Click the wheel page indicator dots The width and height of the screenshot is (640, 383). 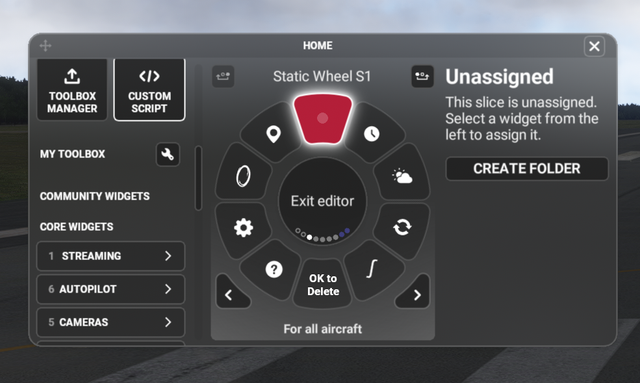[x=322, y=236]
